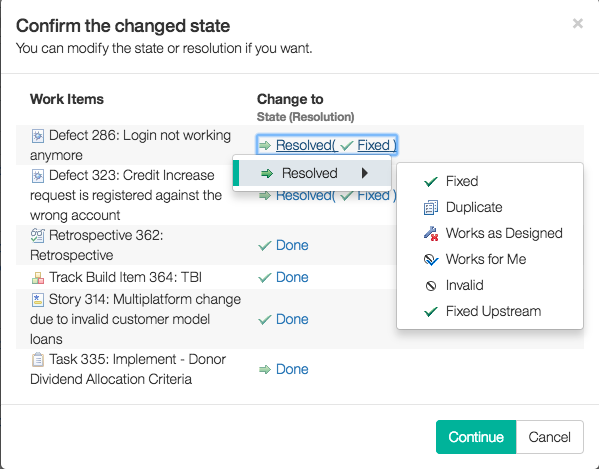Open the Resolved(Fixed) dropdown for Defect 286
Viewport: 599px width, 469px height.
tap(327, 145)
